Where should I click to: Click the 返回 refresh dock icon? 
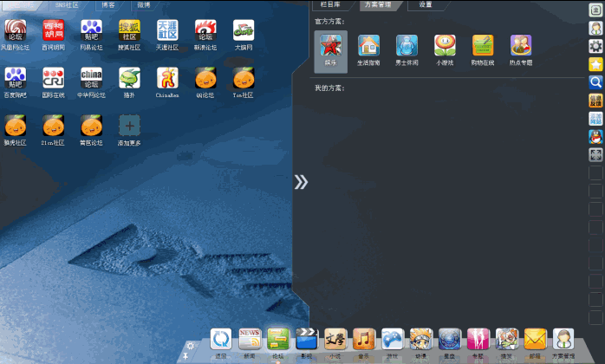pos(221,339)
